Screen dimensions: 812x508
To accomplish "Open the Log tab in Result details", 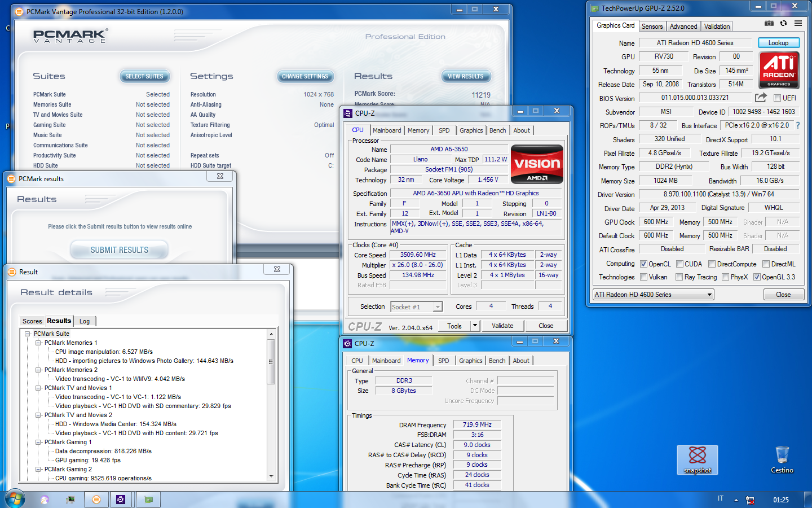I will point(85,321).
